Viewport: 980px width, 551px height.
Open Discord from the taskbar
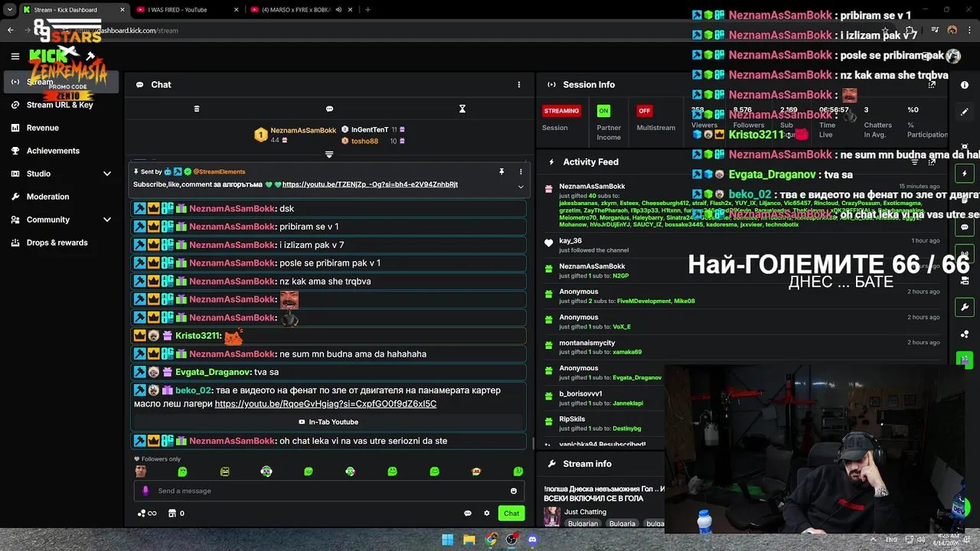533,540
